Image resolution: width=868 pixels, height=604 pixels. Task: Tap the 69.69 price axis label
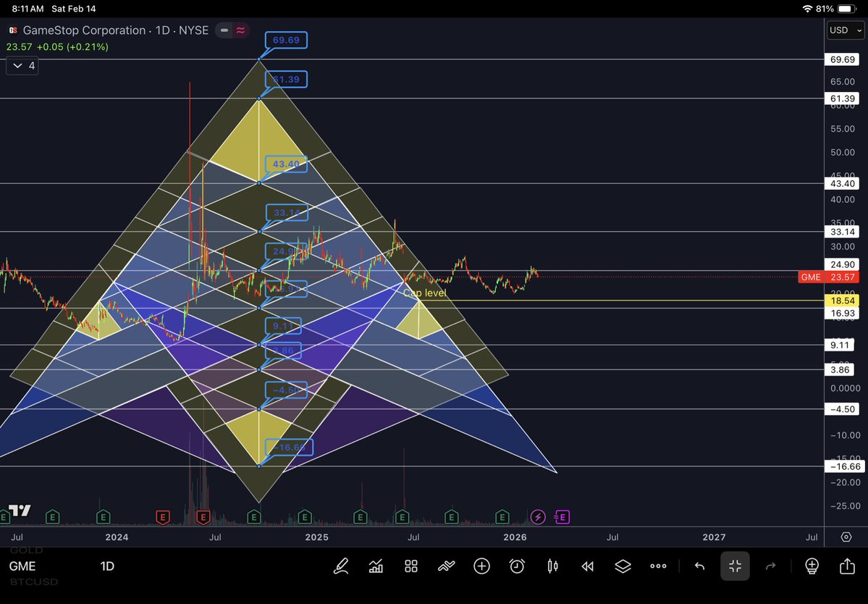click(x=842, y=59)
